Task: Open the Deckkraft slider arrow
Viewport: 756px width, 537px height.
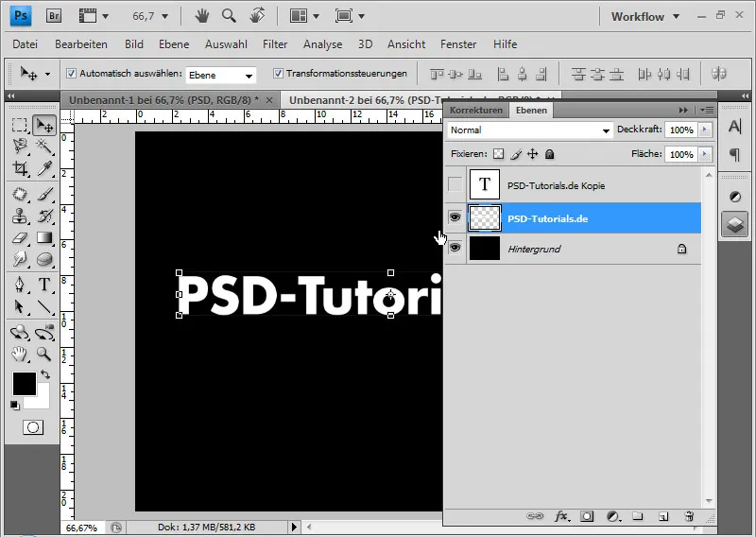Action: (x=705, y=130)
